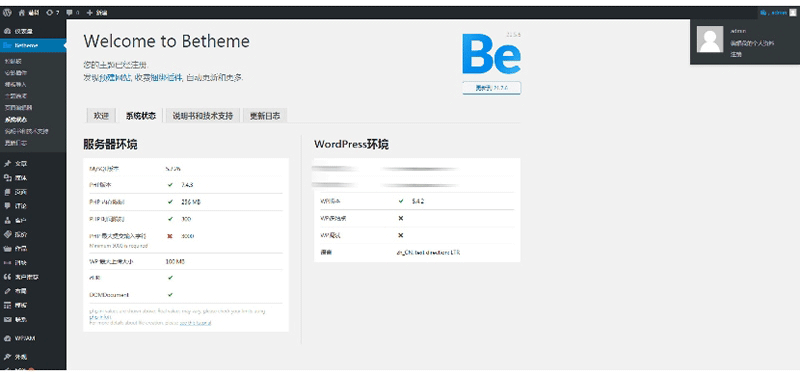The height and width of the screenshot is (374, 800).
Task: Click small avatar in top admin bar
Action: coord(792,12)
